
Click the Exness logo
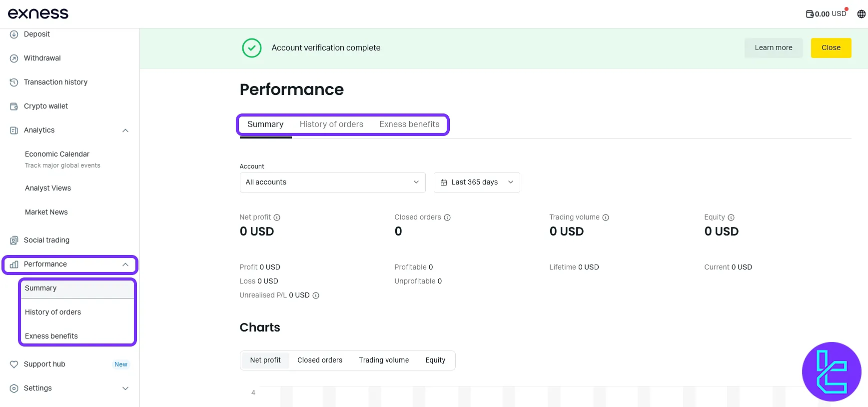click(38, 13)
